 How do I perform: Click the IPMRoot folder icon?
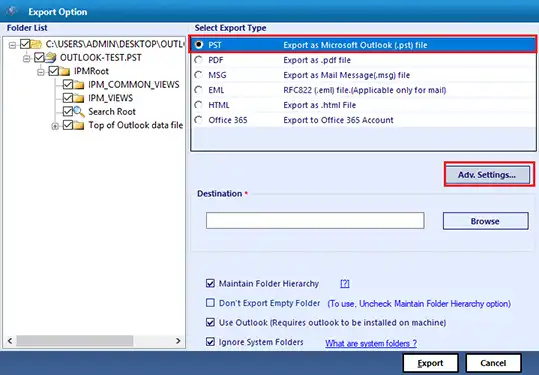tap(64, 71)
